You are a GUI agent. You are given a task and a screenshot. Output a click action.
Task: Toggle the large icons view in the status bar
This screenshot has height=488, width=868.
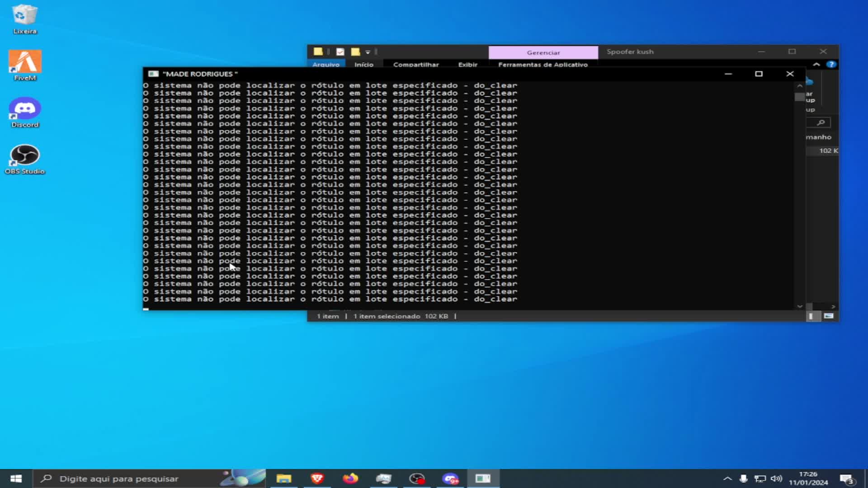point(828,316)
